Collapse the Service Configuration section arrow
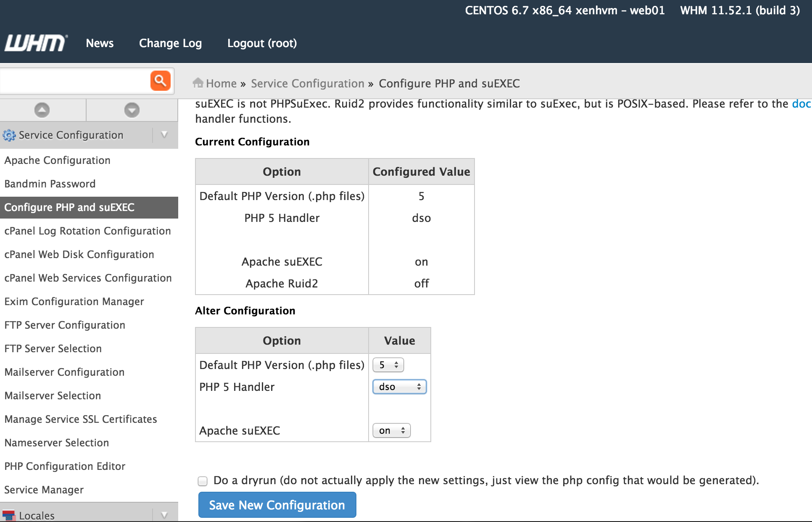This screenshot has height=522, width=812. click(x=164, y=135)
